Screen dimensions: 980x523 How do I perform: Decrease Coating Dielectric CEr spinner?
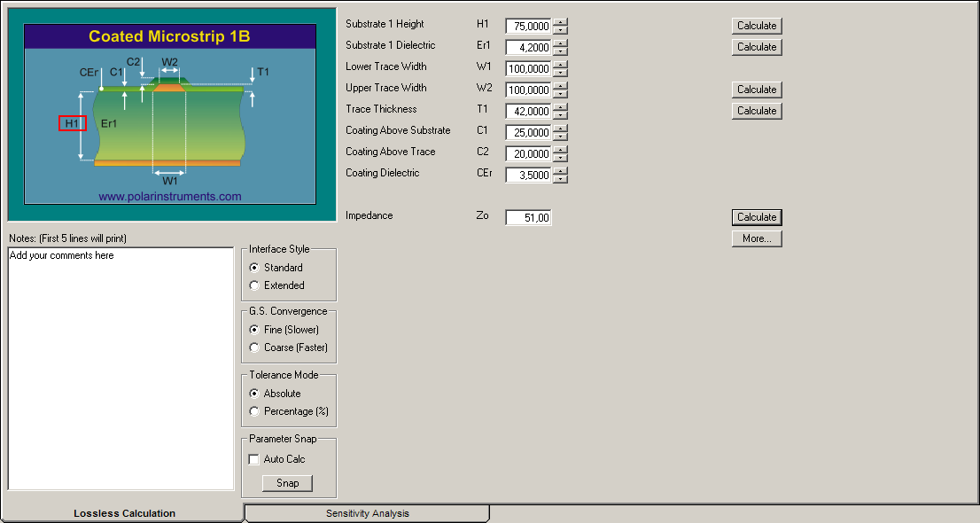tap(561, 179)
